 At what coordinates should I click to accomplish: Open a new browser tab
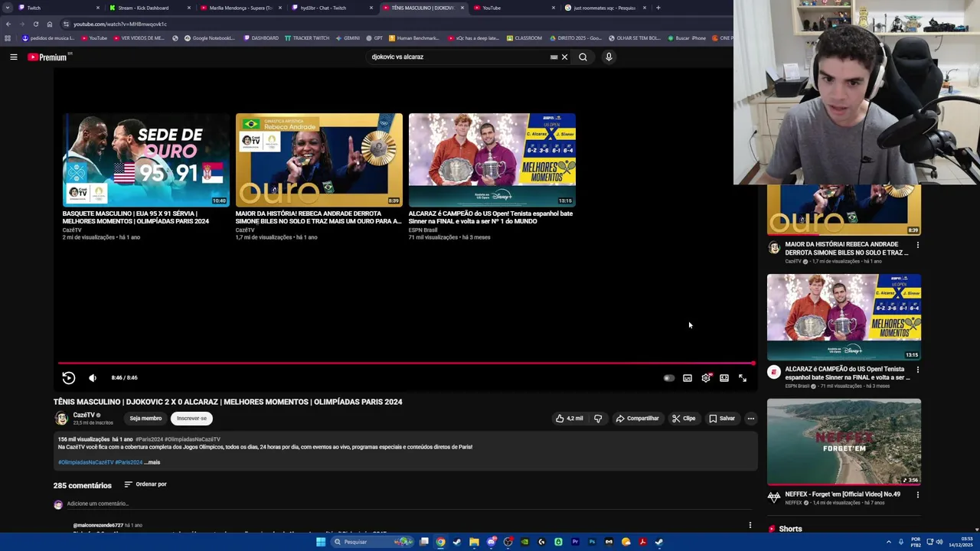[658, 8]
